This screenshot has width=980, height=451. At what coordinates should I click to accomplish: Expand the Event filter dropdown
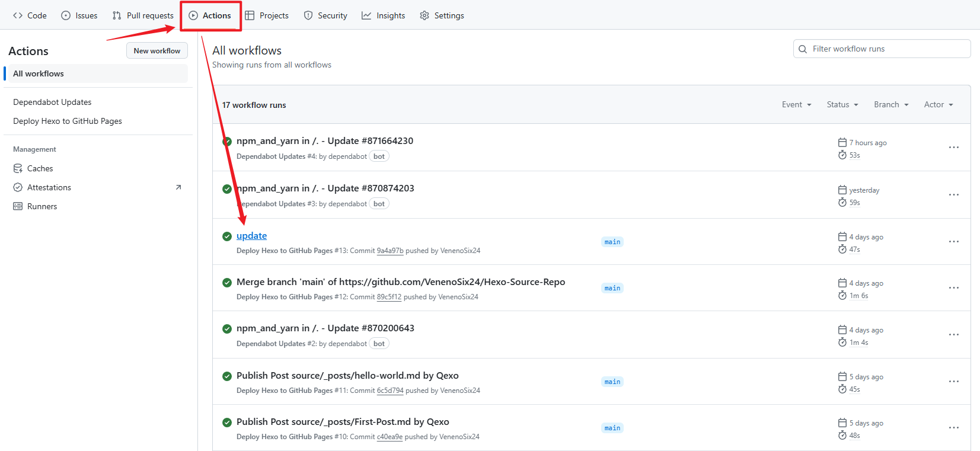click(x=796, y=105)
